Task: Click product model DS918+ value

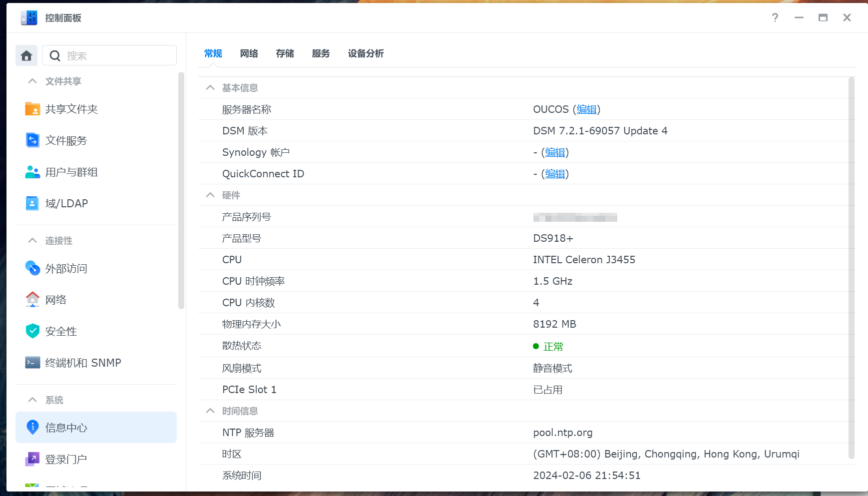Action: coord(553,238)
